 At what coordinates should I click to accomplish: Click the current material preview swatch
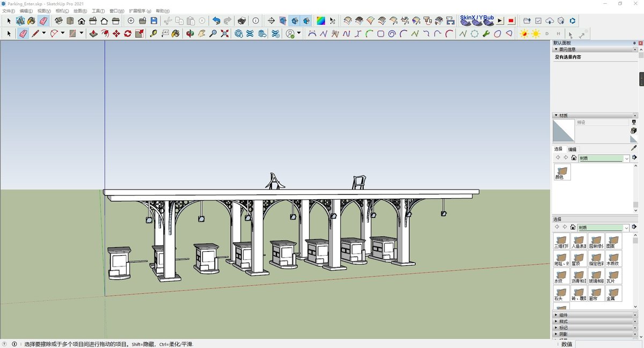pyautogui.click(x=563, y=130)
